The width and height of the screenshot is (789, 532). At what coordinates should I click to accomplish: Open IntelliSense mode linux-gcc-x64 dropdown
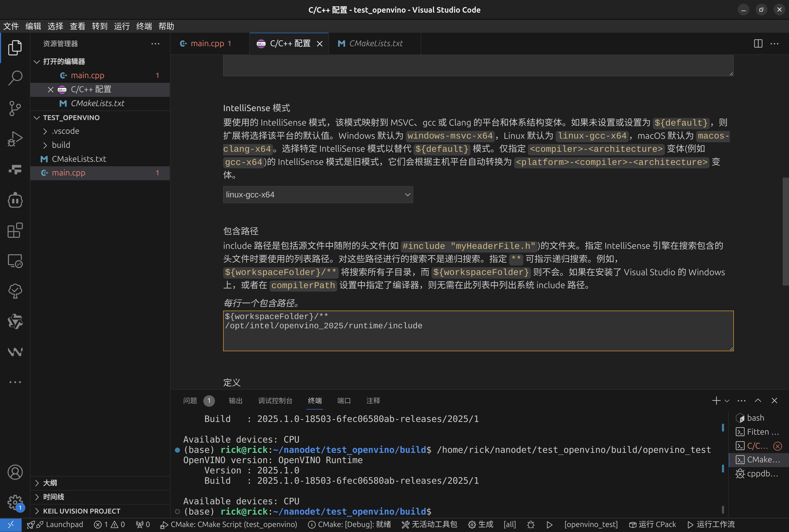click(x=318, y=195)
